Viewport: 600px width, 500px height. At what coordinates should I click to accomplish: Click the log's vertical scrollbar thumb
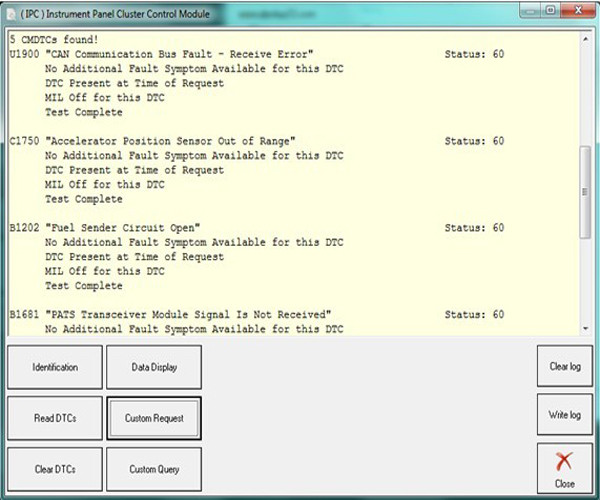click(x=586, y=190)
